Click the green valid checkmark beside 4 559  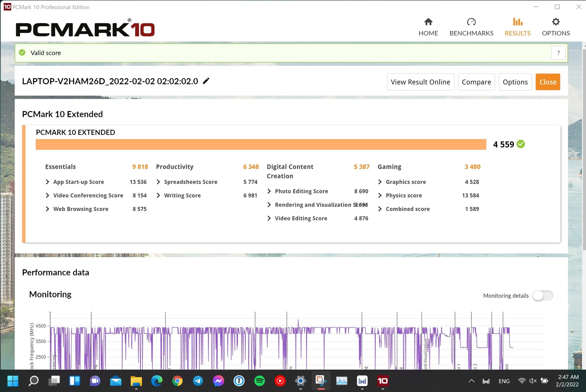click(x=521, y=144)
